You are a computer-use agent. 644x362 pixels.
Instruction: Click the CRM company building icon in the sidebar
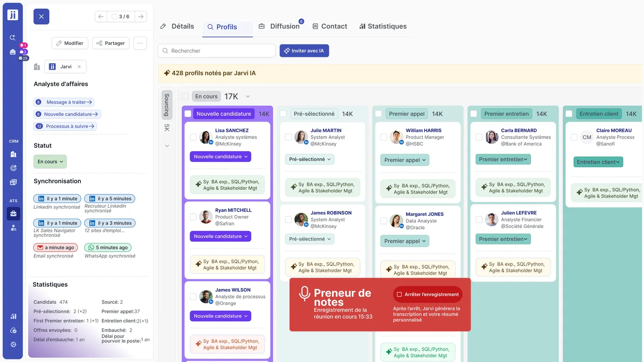(13, 154)
